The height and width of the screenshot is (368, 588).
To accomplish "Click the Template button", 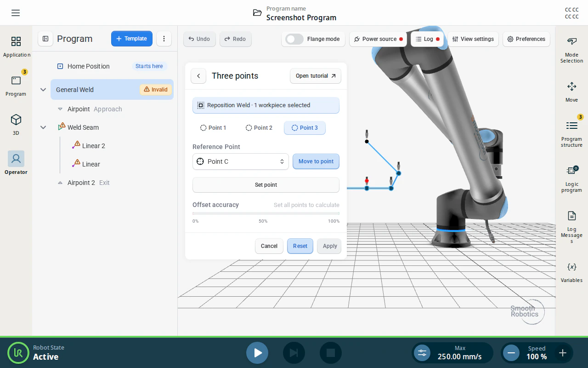I will pyautogui.click(x=132, y=39).
